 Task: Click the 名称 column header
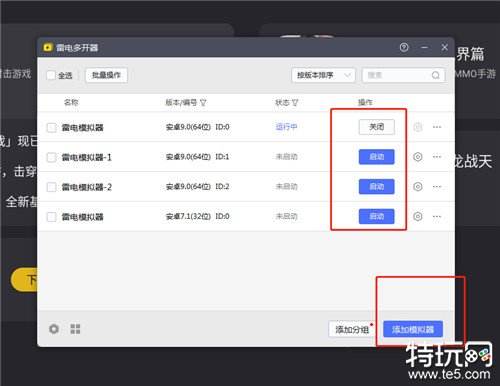pos(71,102)
